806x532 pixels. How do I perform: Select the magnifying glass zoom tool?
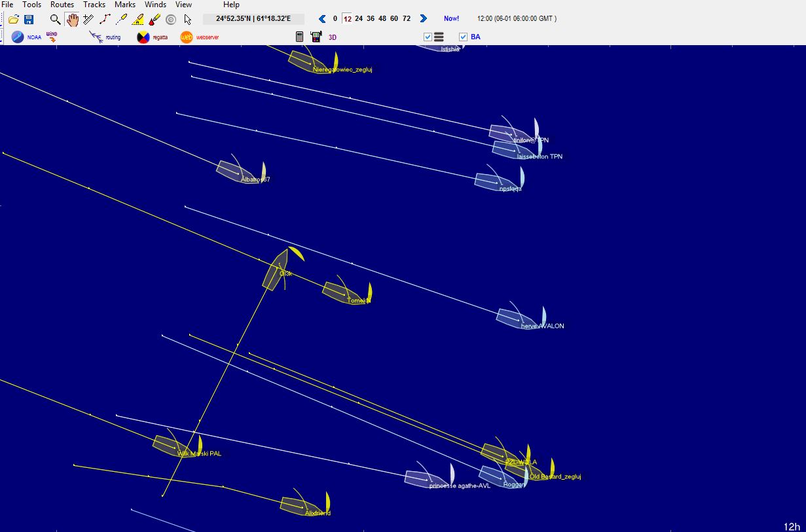[56, 20]
